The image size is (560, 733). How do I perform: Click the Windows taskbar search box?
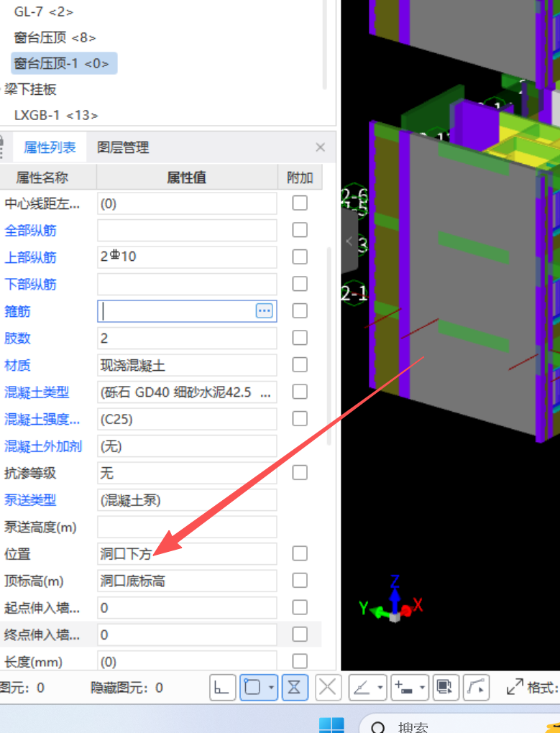(460, 724)
